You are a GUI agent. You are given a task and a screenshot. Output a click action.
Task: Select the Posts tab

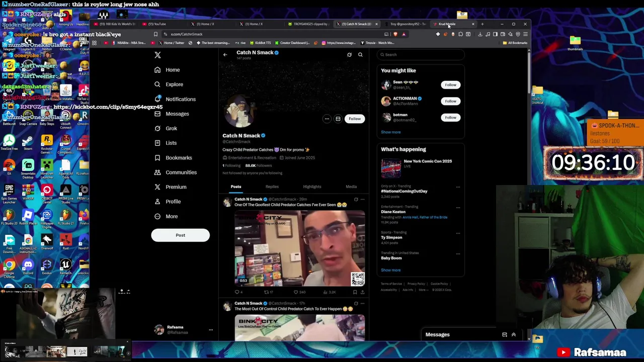(236, 187)
